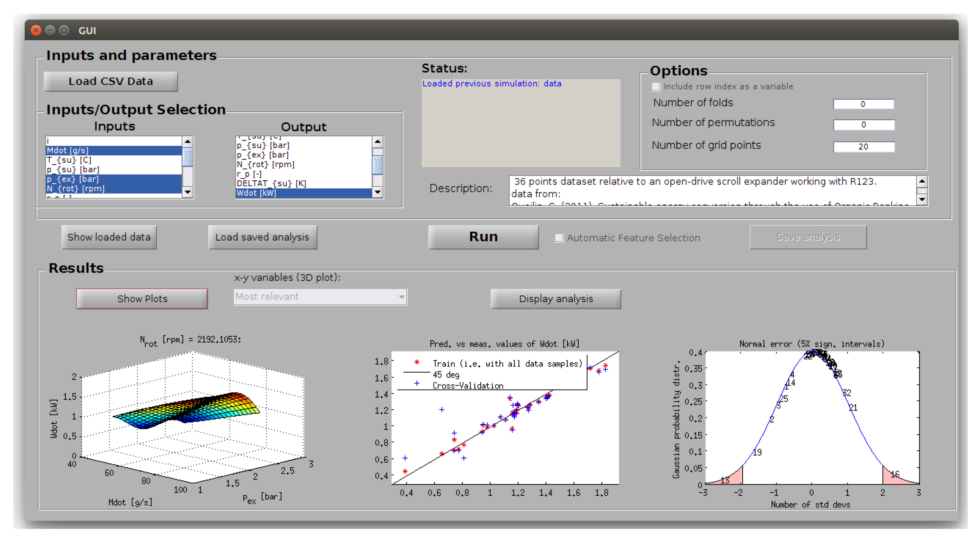Select T_{su} [C] in Inputs list

68,160
